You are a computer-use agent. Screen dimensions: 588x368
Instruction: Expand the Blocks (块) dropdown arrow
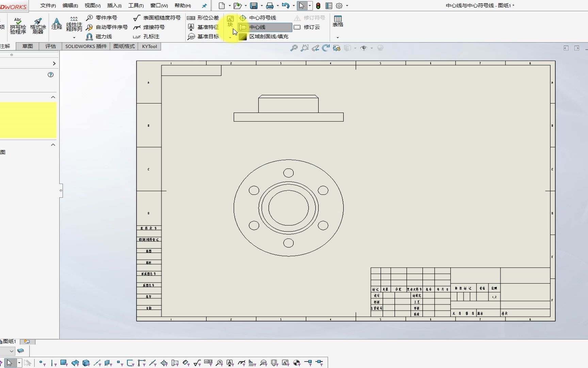pos(230,37)
